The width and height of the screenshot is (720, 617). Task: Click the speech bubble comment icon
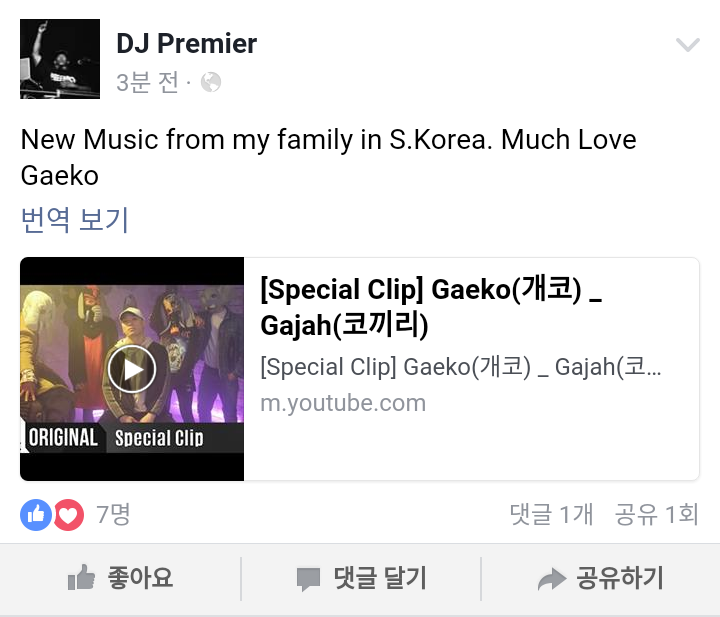(x=308, y=579)
